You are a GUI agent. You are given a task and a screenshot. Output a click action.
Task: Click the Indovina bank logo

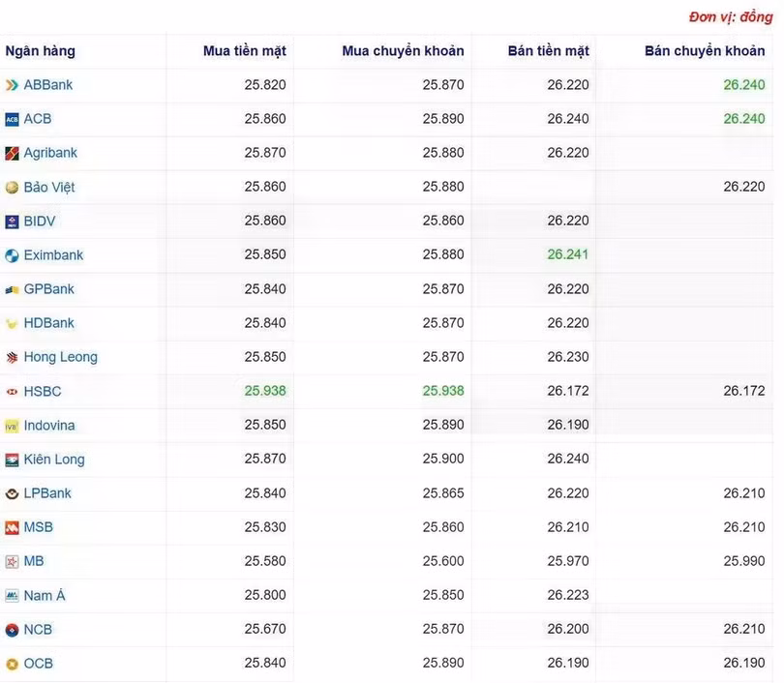point(11,425)
